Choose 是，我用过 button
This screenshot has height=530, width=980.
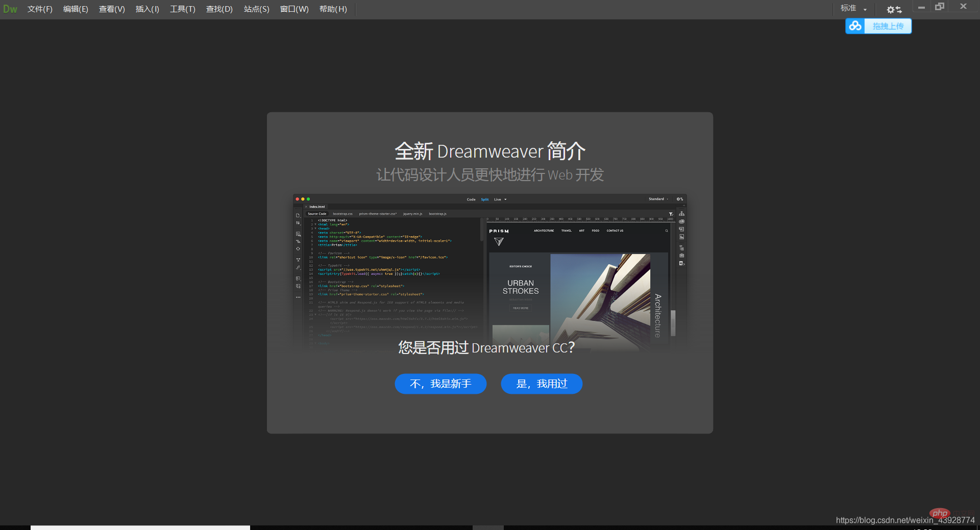point(542,384)
